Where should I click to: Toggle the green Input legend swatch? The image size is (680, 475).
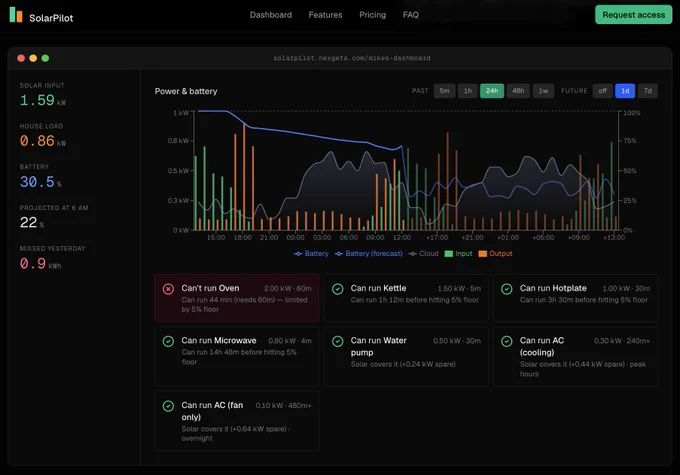(x=449, y=253)
